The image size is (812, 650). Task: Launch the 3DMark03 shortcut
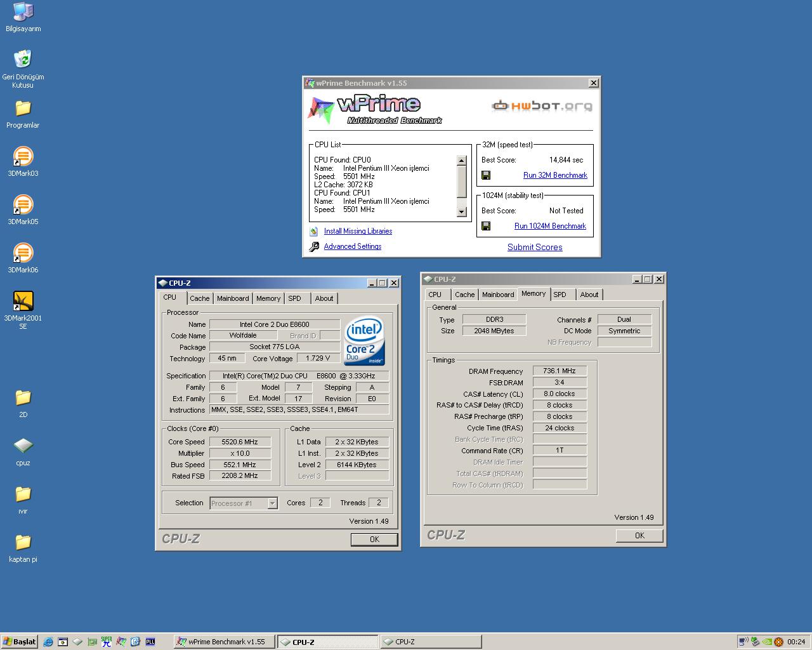click(23, 162)
